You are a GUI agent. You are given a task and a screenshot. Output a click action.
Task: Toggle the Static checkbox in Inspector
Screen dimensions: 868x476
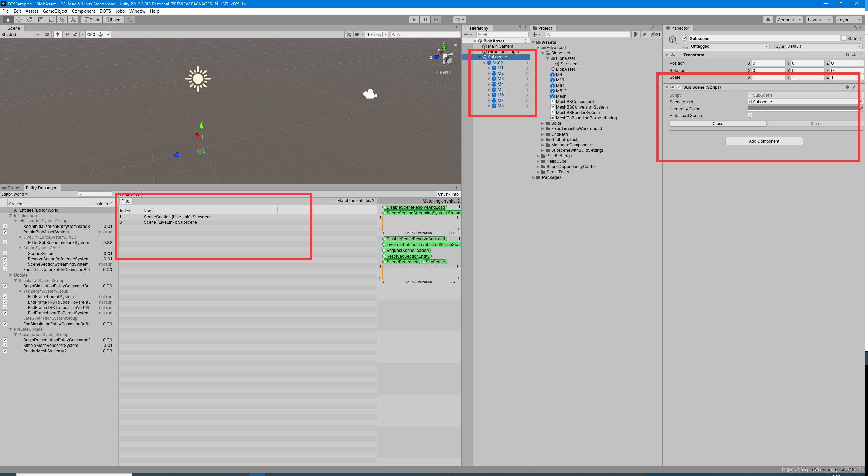coord(844,38)
